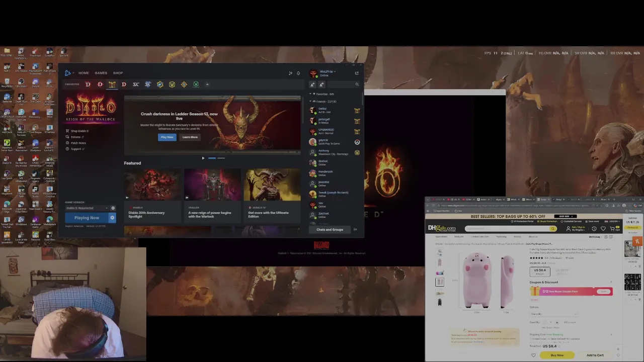Open game settings gear beside Playing Now
The height and width of the screenshot is (362, 644).
coord(112,218)
